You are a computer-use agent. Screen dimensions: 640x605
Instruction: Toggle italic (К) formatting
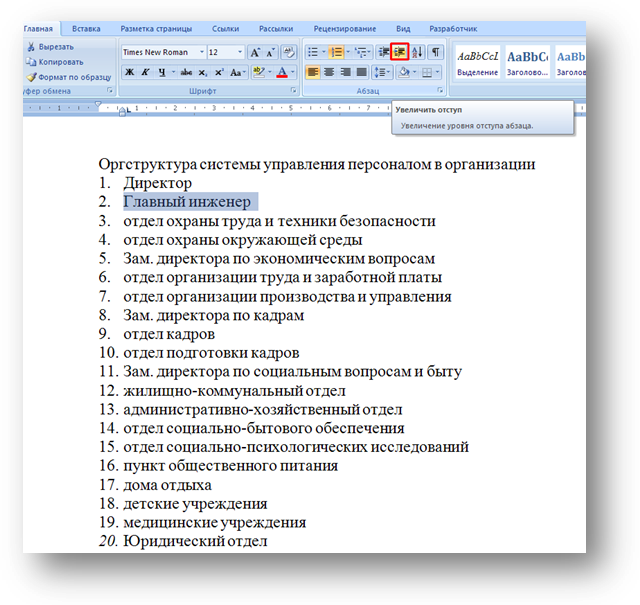point(145,72)
